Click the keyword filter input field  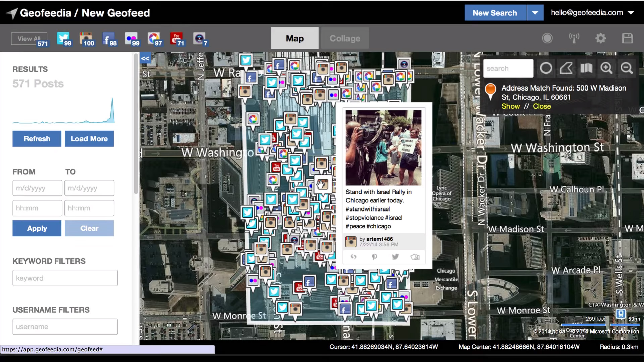[65, 278]
